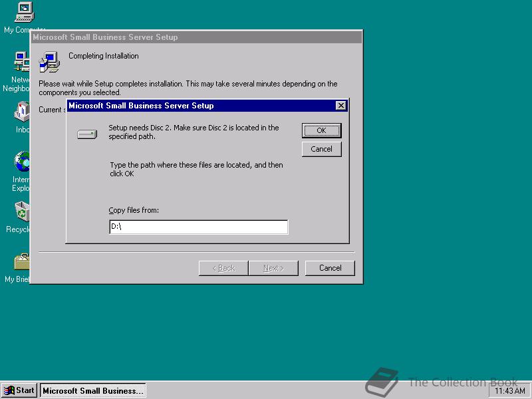Click Cancel in the Completing Installation wizard
This screenshot has width=532, height=399.
[x=330, y=268]
